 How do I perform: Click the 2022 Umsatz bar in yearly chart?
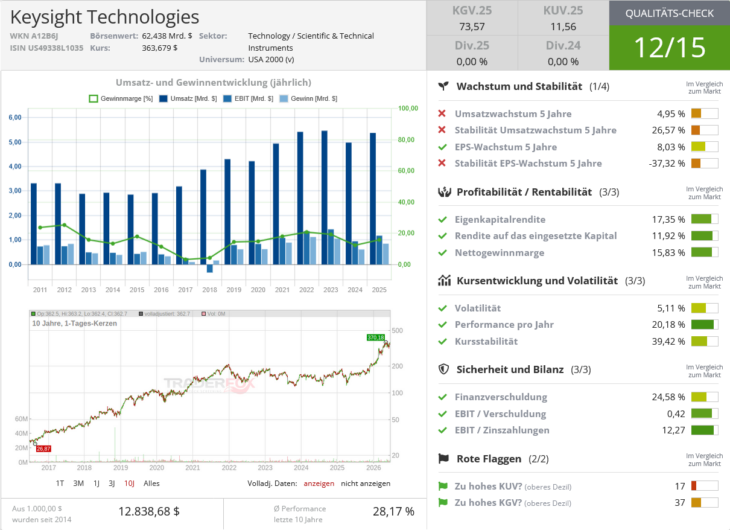point(300,198)
